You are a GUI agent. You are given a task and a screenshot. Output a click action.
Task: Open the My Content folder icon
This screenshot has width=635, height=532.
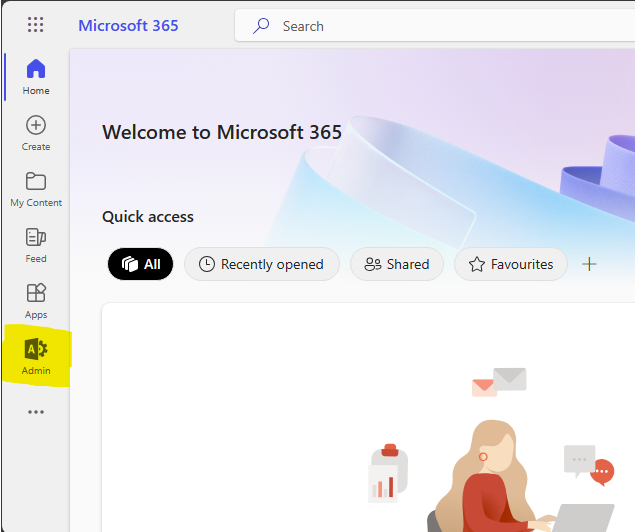(x=36, y=188)
